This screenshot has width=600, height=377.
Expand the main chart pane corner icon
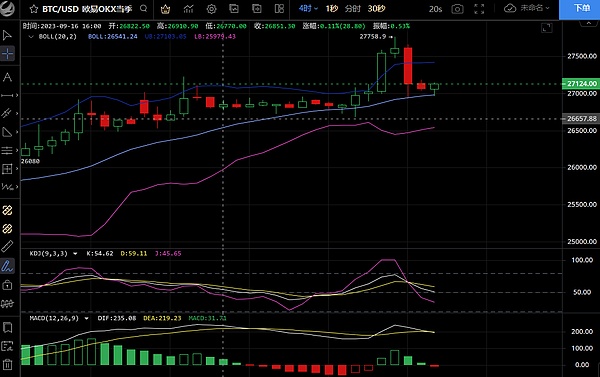tap(547, 28)
